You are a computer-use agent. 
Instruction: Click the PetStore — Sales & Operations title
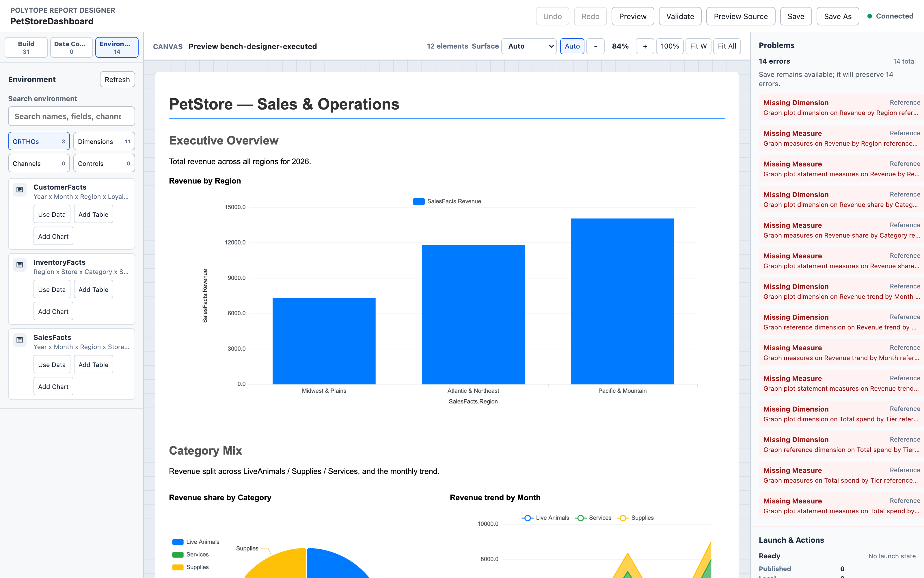pyautogui.click(x=284, y=104)
